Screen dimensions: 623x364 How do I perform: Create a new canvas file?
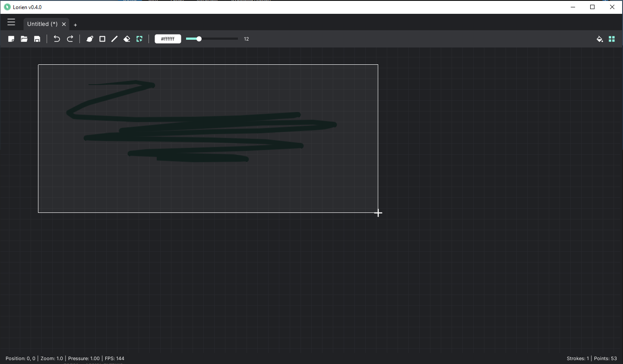tap(11, 38)
